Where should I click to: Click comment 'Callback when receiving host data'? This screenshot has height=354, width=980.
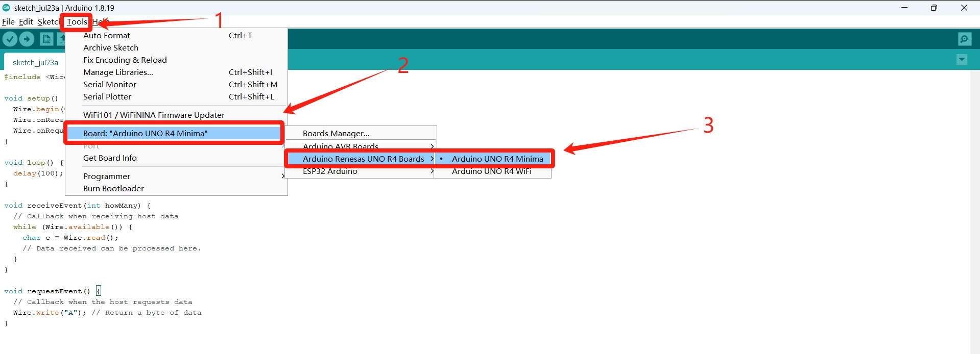coord(96,216)
